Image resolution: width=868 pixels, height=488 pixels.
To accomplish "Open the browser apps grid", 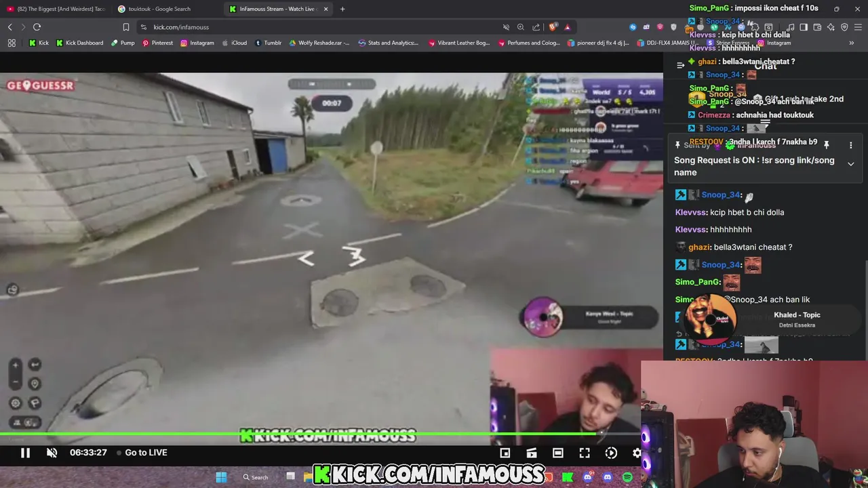I will [12, 43].
